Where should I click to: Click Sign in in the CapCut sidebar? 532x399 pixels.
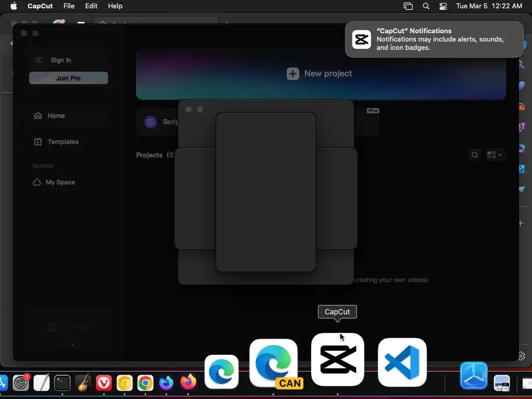[x=61, y=60]
